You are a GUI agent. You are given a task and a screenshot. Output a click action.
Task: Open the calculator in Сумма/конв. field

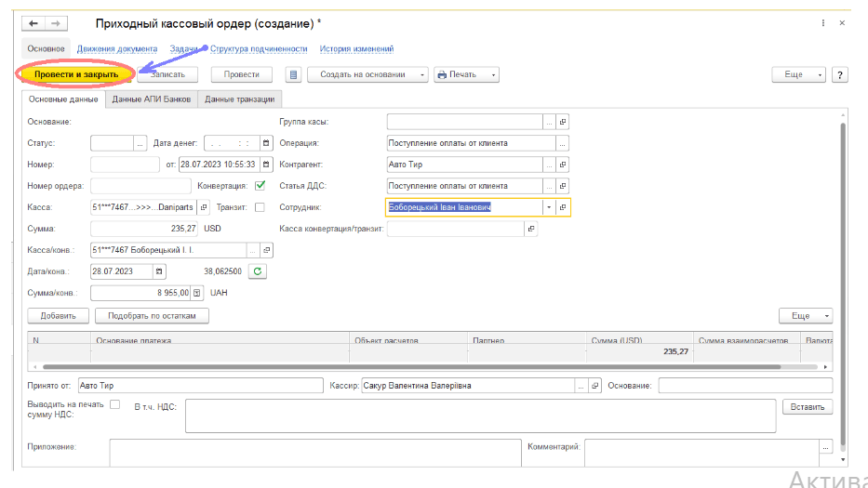click(196, 293)
